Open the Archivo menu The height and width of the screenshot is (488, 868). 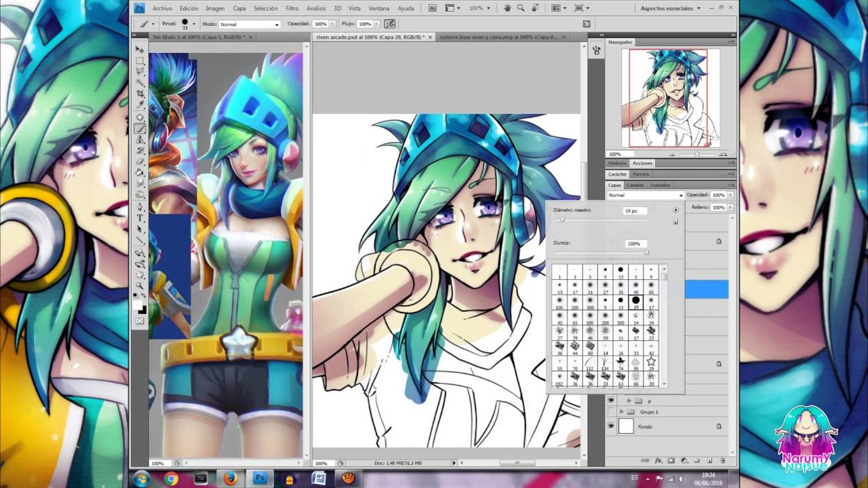(162, 8)
